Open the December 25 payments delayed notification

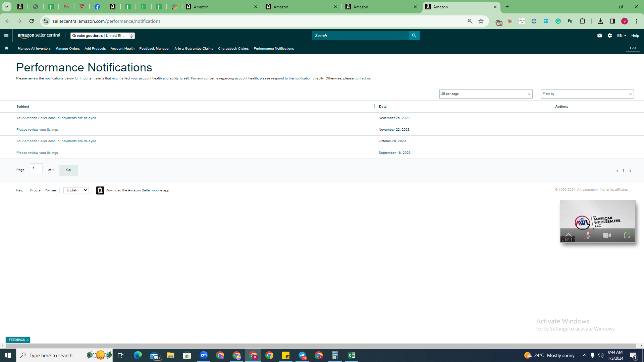(x=56, y=118)
